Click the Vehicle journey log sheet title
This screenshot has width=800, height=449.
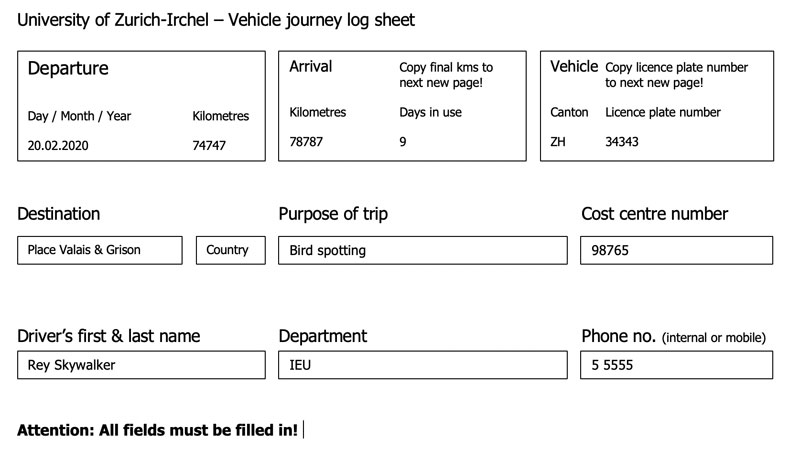pos(216,20)
